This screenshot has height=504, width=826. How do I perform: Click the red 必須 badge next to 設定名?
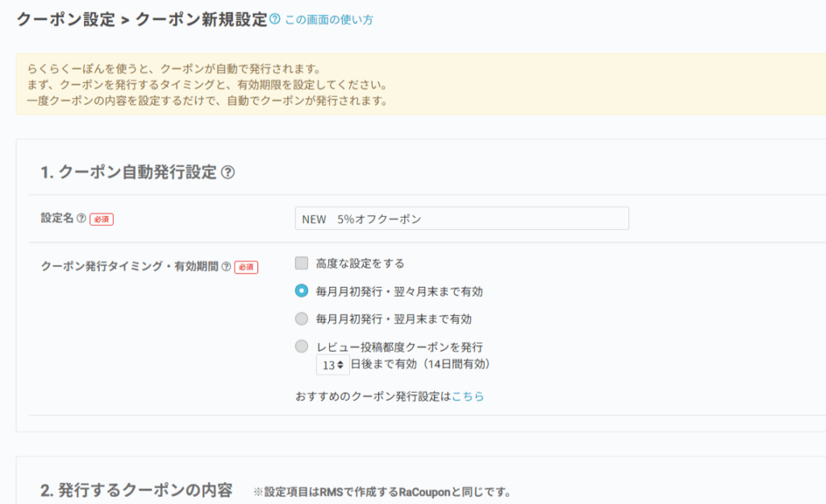pos(102,219)
